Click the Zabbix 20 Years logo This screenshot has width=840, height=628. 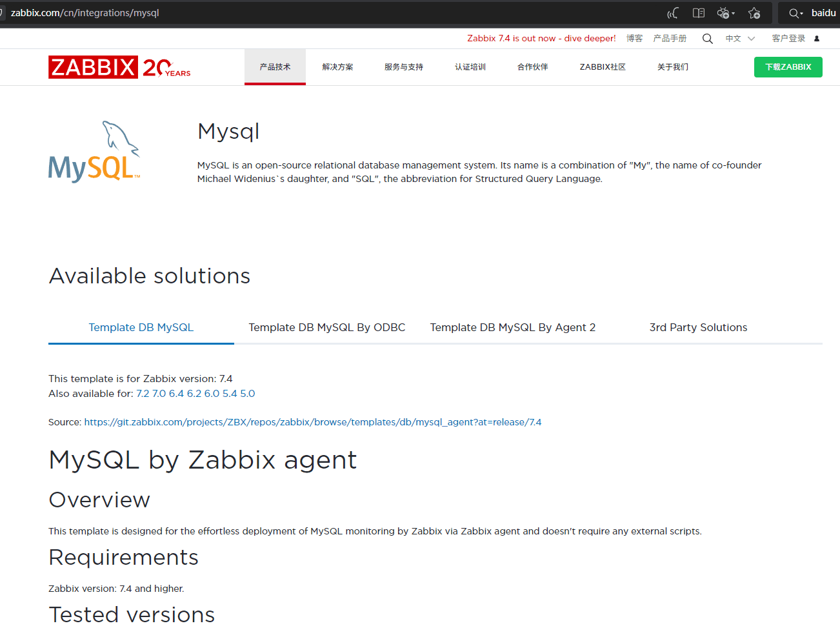coord(119,67)
